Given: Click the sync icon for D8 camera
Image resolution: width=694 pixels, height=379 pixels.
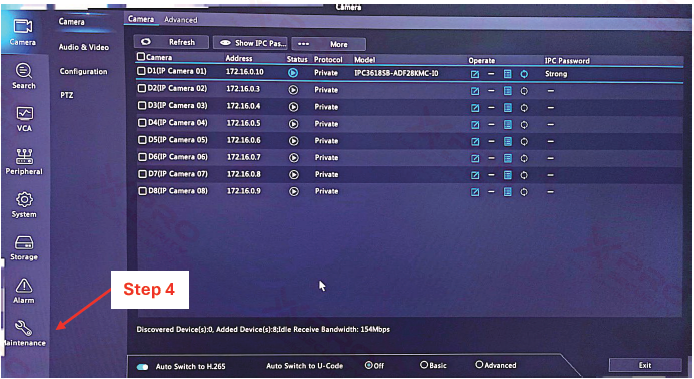Looking at the screenshot, I should (524, 192).
